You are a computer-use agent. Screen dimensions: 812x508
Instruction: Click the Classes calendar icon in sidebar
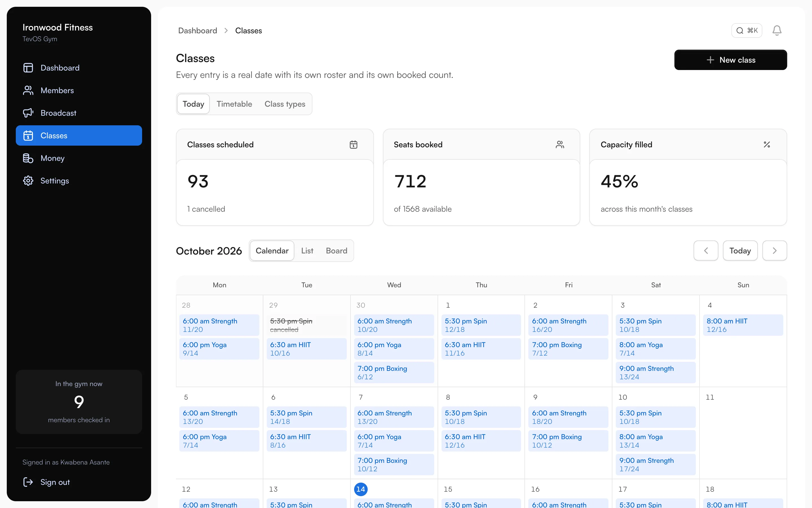pos(28,135)
